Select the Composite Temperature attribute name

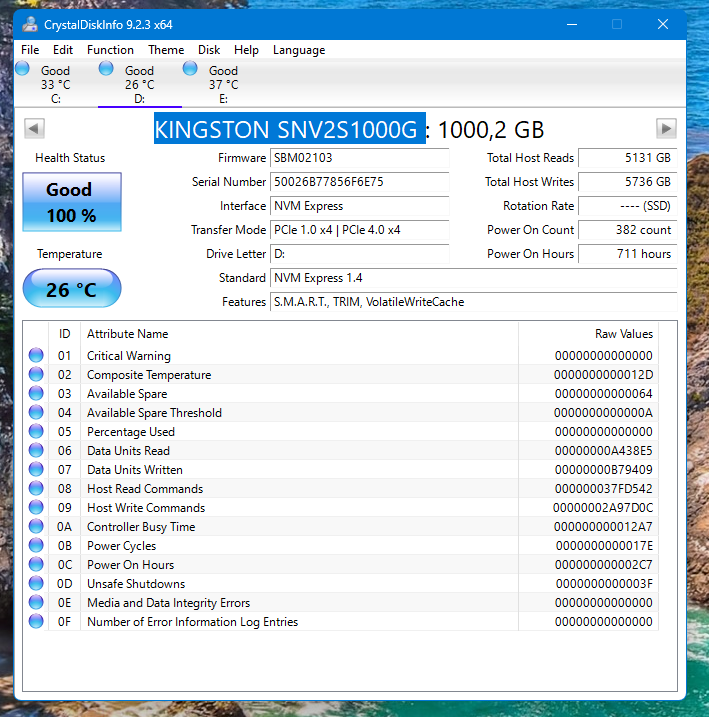149,375
